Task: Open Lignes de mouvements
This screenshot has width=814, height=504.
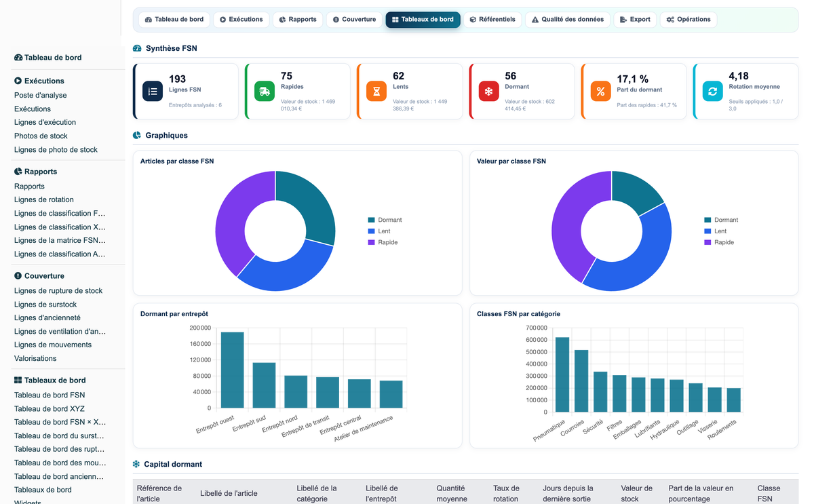Action: 53,345
